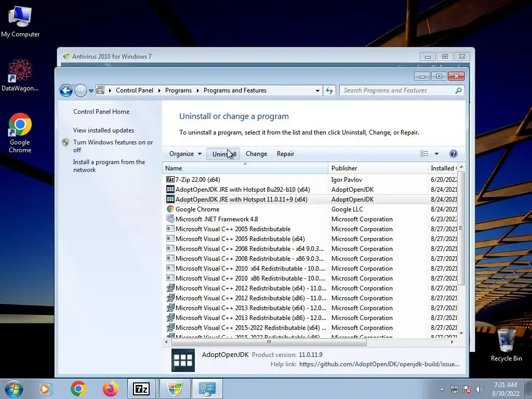Open the Recycle Bin desktop icon
The height and width of the screenshot is (399, 532).
click(x=506, y=345)
